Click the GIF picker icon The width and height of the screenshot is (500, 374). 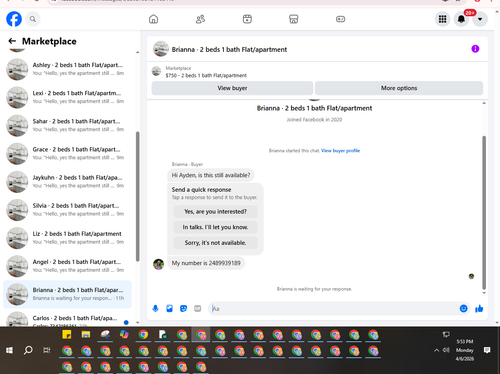click(x=198, y=309)
